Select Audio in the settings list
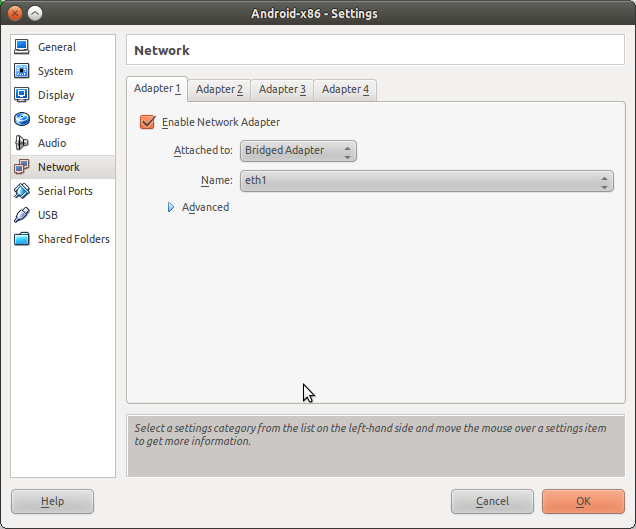Screen dimensions: 636x529 click(x=63, y=143)
